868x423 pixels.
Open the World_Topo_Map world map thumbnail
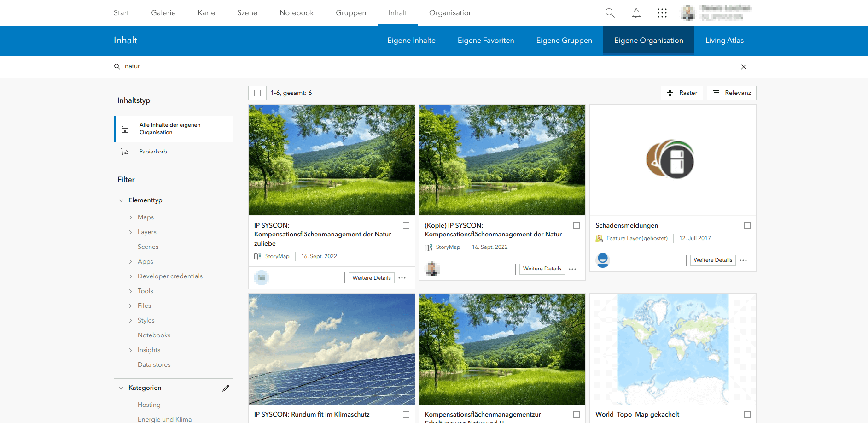pyautogui.click(x=673, y=349)
